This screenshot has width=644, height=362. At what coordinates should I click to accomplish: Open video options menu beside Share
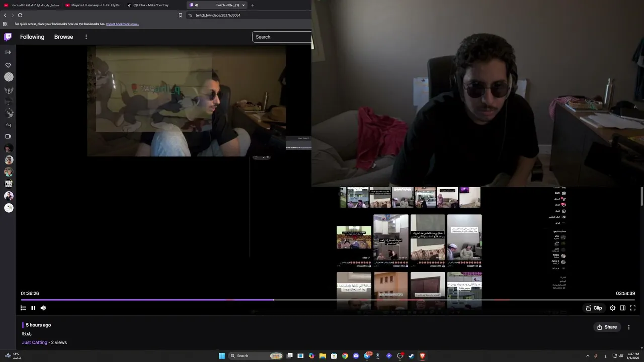click(629, 327)
